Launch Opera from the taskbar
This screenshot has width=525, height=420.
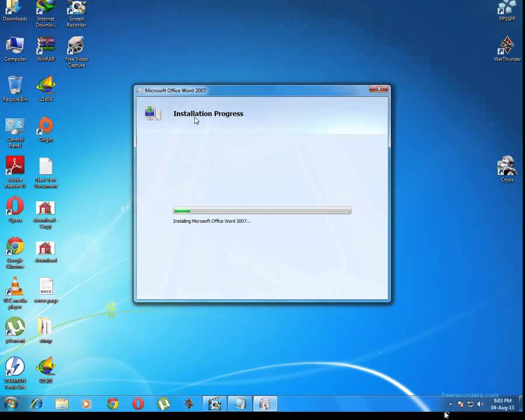coord(138,404)
